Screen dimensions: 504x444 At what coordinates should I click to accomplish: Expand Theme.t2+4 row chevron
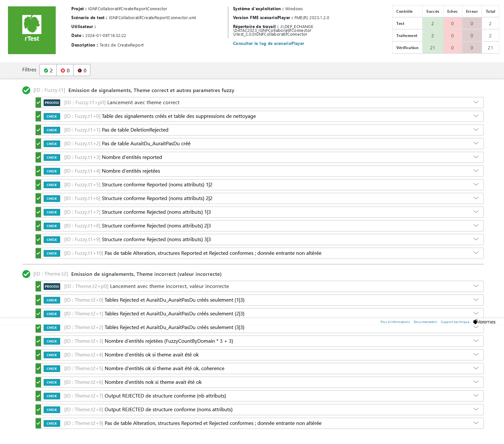point(476,354)
